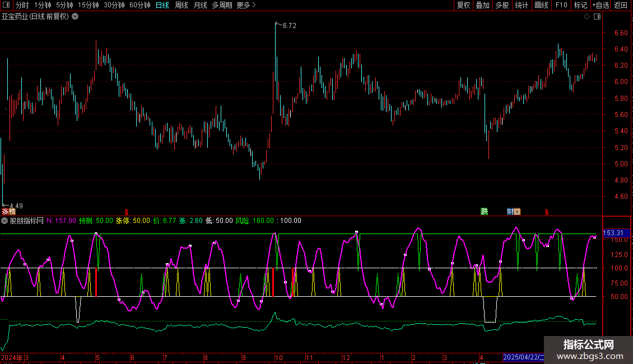The image size is (633, 364).
Task: Open the 统计 statistics tool
Action: (521, 5)
